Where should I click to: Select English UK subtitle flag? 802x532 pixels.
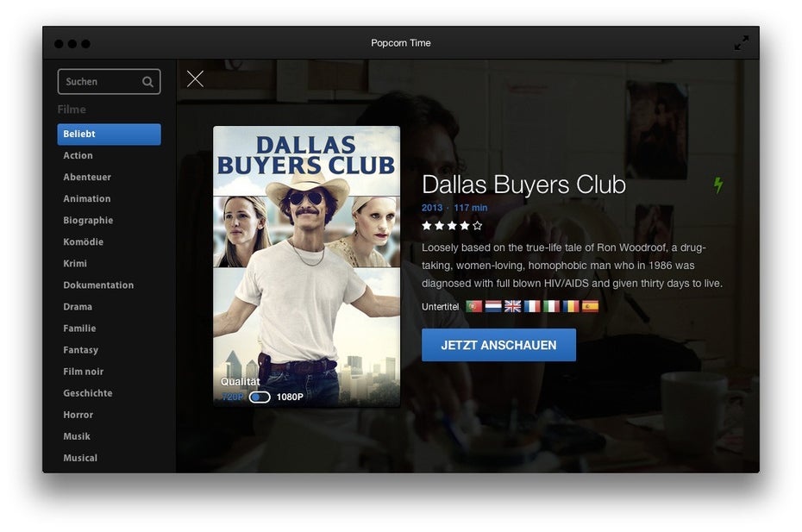click(x=512, y=306)
